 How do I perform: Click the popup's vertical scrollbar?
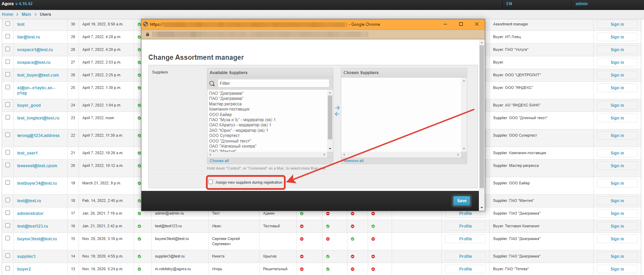click(482, 117)
